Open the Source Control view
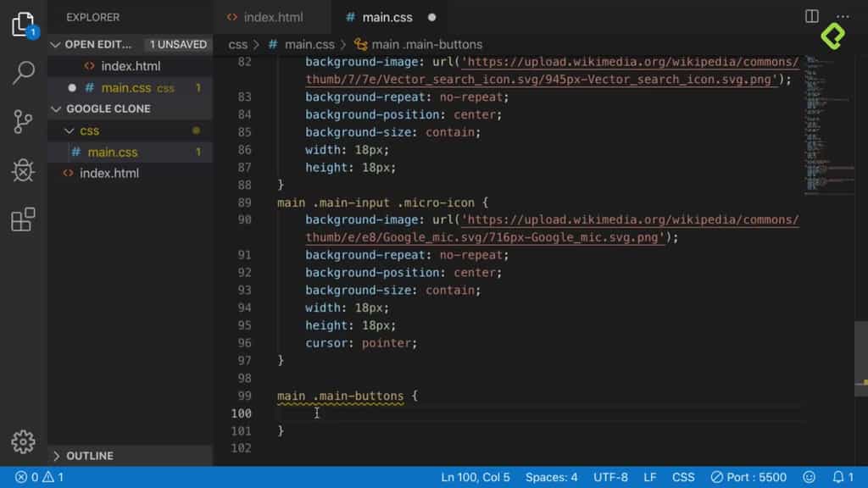The width and height of the screenshot is (868, 488). point(22,122)
